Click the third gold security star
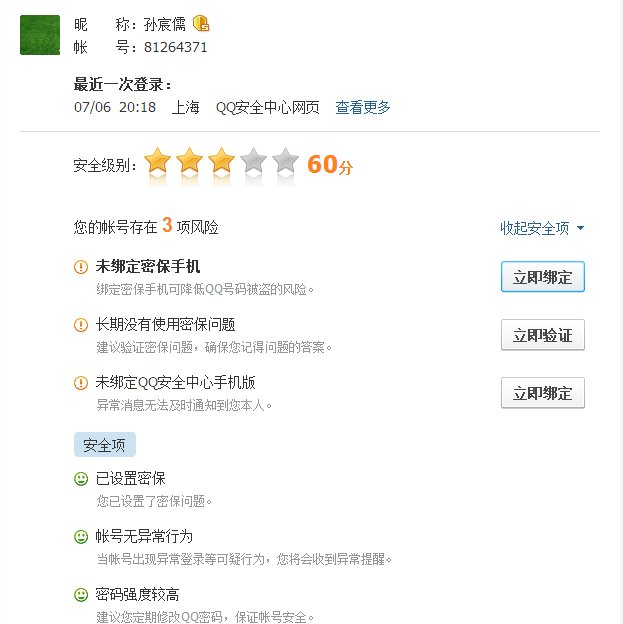The image size is (623, 624). (221, 161)
